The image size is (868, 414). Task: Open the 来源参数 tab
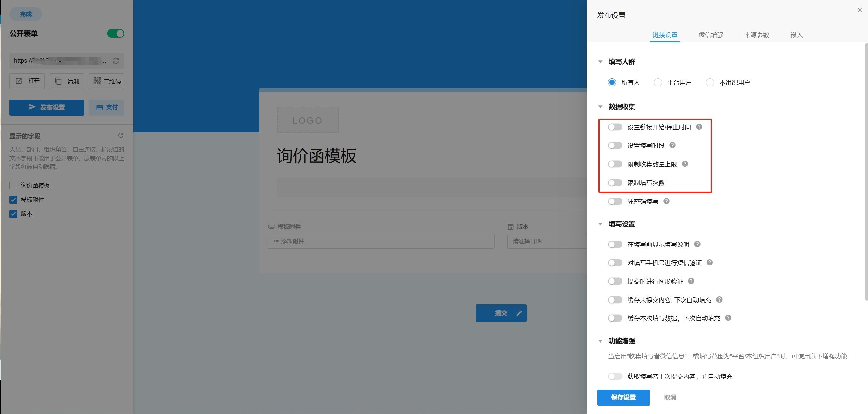[757, 35]
